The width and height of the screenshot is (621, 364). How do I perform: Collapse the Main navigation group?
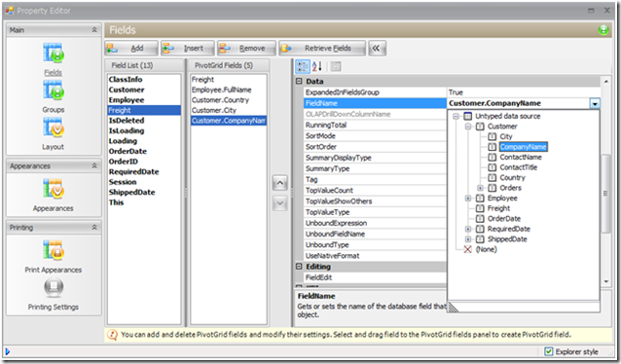pyautogui.click(x=94, y=30)
